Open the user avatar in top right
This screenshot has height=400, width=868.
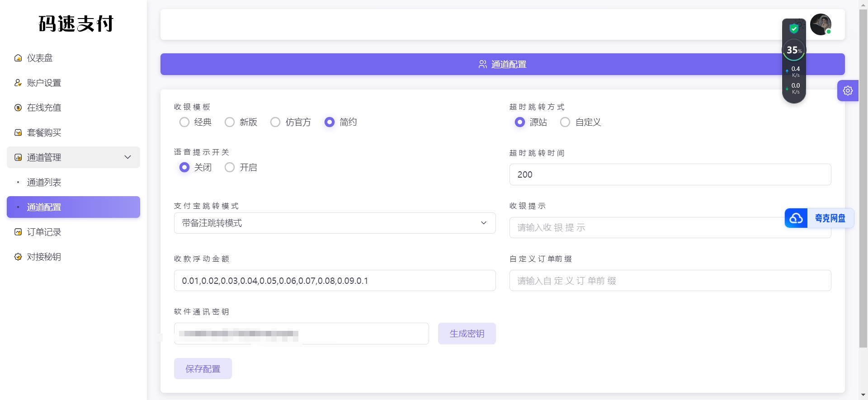[820, 24]
